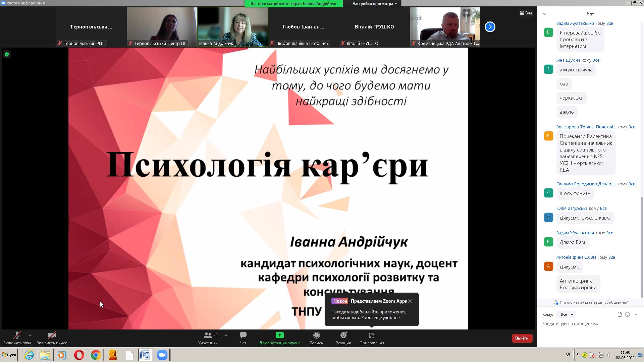Expand the arrow next to Участники
Image resolution: width=644 pixels, height=362 pixels.
(226, 335)
